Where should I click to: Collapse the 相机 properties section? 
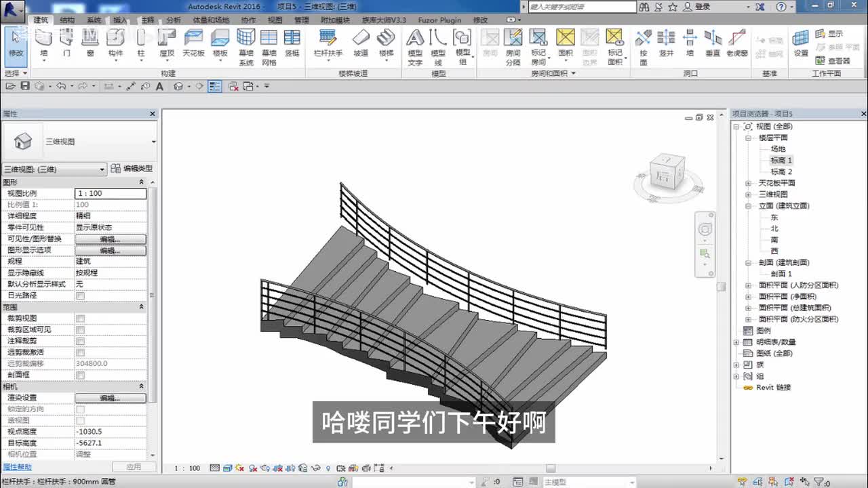point(142,386)
